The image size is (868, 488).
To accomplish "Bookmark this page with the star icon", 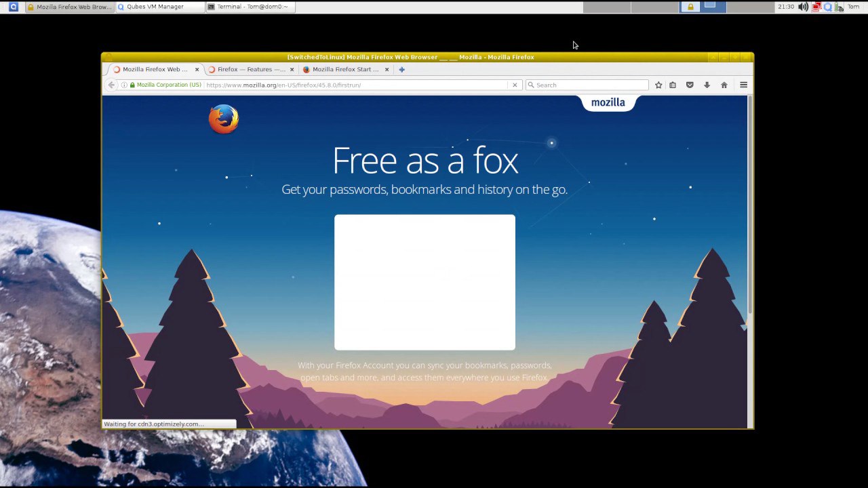I will [658, 85].
